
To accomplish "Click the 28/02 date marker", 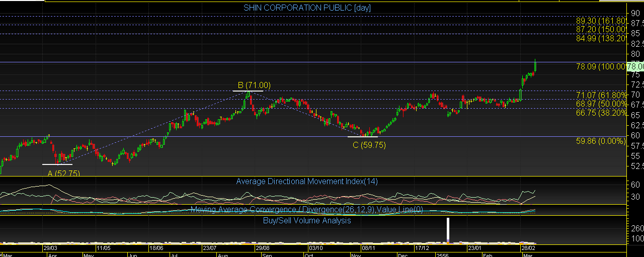I will (x=528, y=248).
